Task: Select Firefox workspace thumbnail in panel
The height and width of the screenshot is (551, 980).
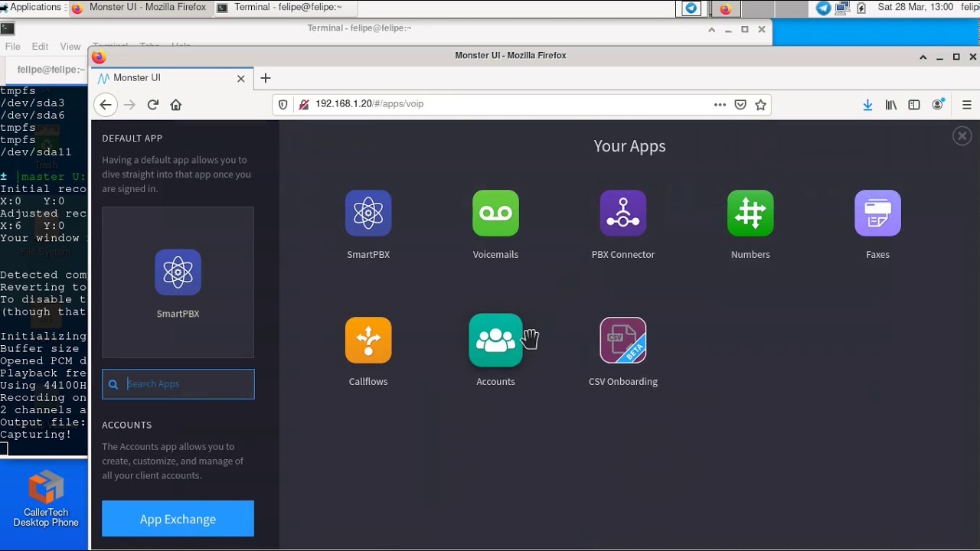Action: (726, 8)
